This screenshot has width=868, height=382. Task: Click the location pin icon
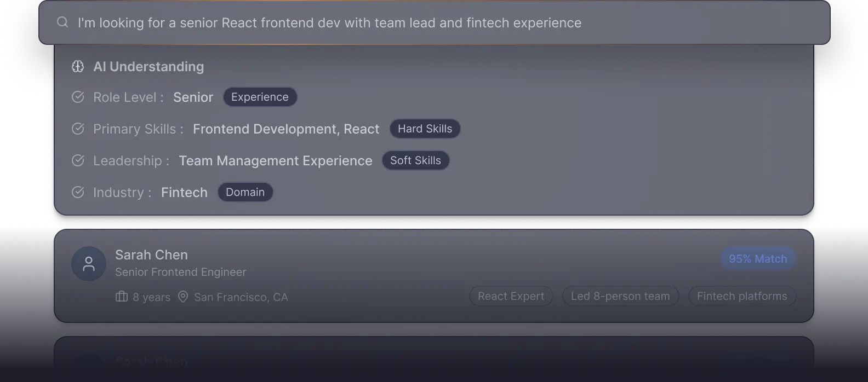coord(183,297)
